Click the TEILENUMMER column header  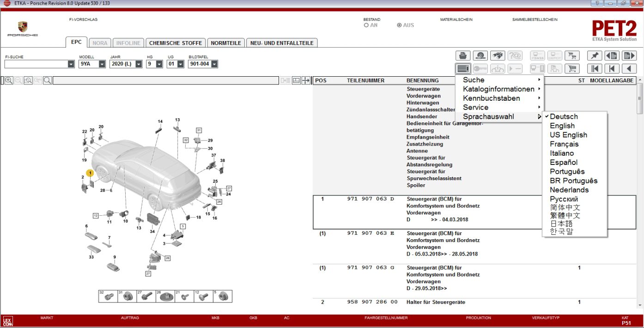[x=365, y=80]
